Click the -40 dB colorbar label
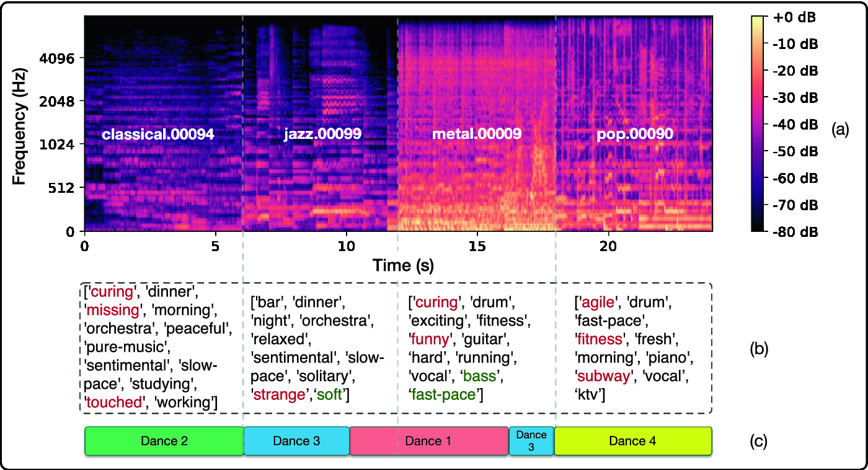 tap(795, 125)
